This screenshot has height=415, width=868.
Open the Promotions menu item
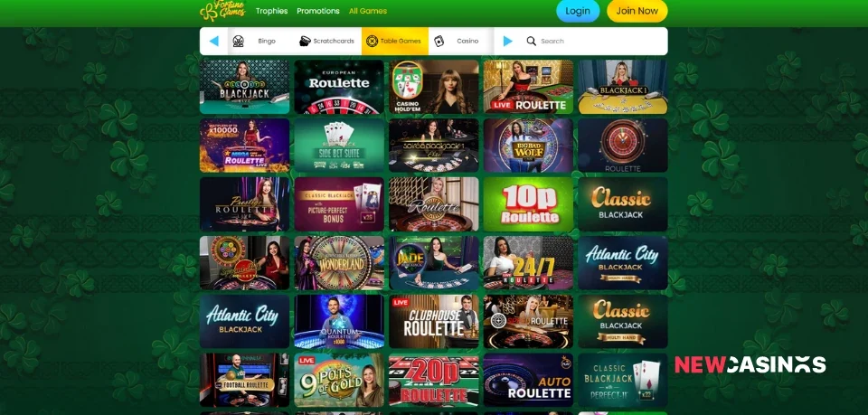click(318, 11)
